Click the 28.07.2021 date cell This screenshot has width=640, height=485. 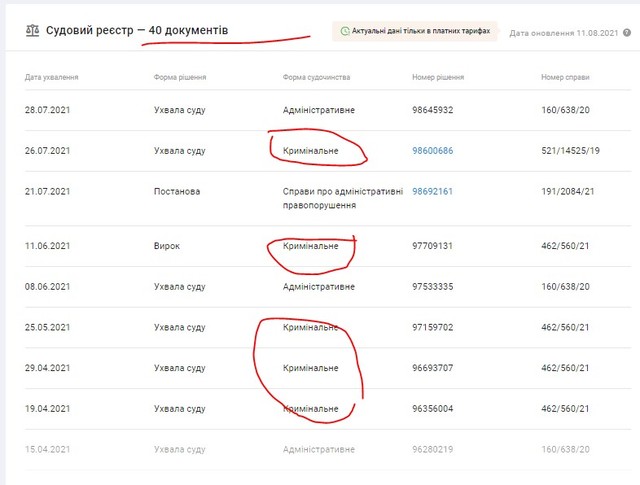(47, 110)
